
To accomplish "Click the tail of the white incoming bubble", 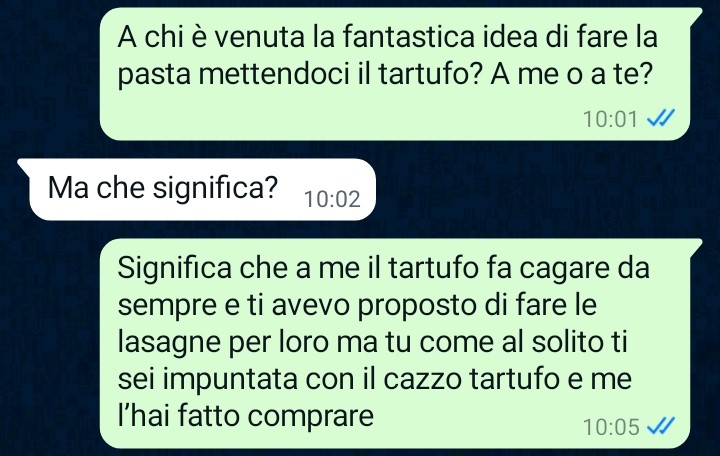I will click(23, 166).
